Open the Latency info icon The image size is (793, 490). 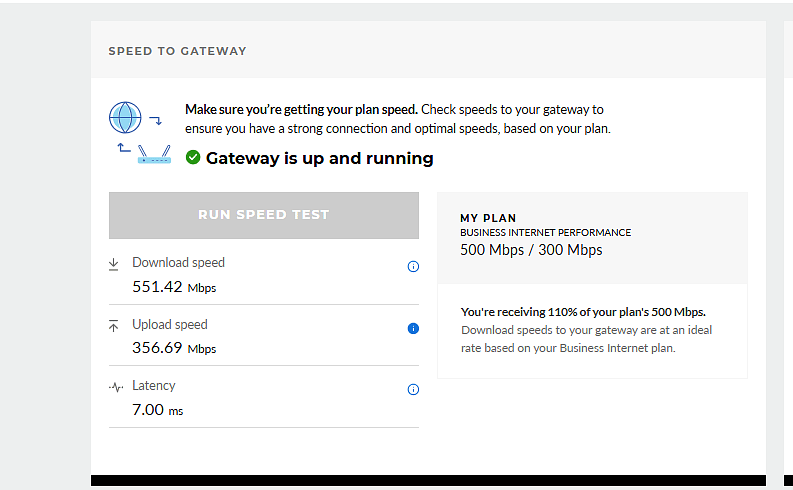tap(413, 389)
